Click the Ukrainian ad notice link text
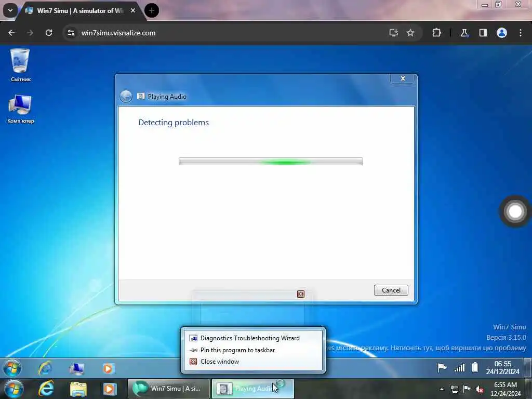 point(426,348)
